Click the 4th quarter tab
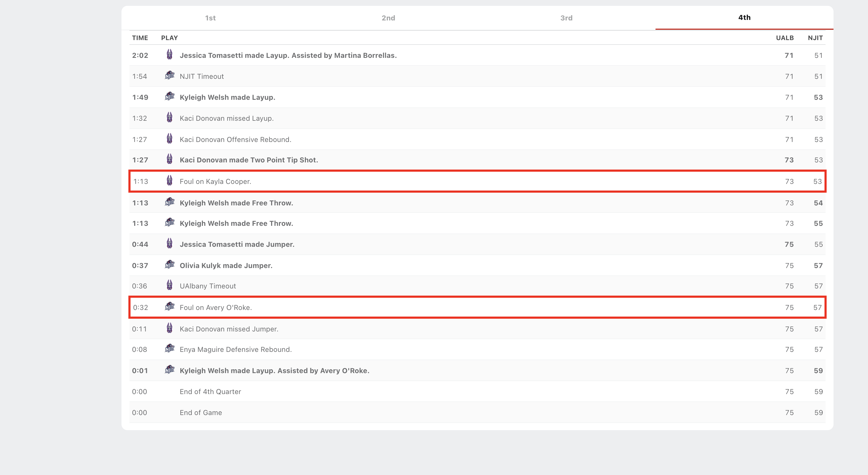 click(x=744, y=18)
